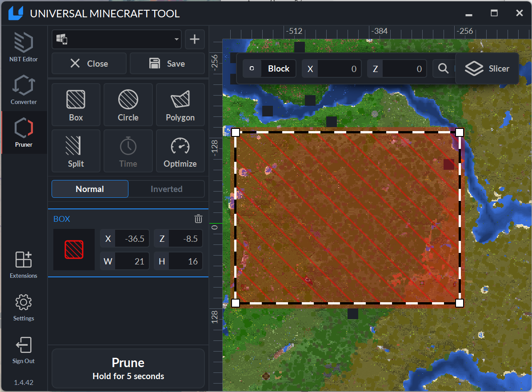Click the -384 mark on top ruler

click(379, 31)
